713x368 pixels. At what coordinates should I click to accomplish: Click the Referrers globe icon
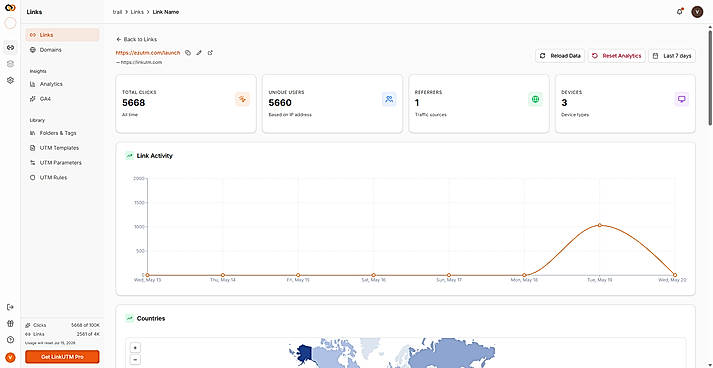click(535, 99)
